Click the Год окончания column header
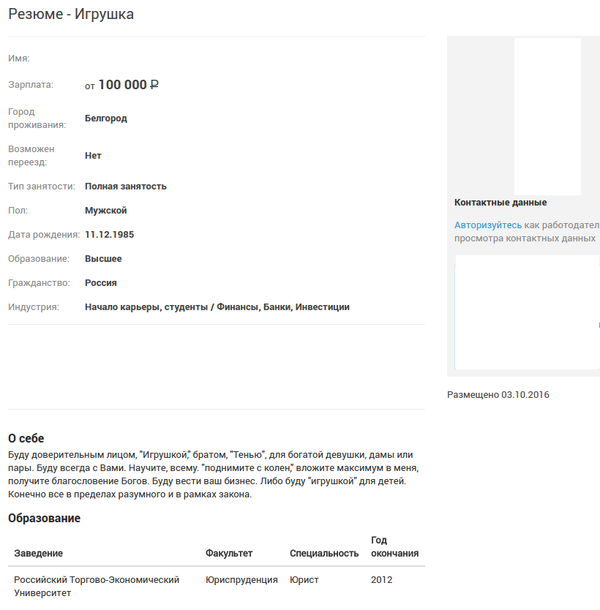Image resolution: width=600 pixels, height=610 pixels. [x=394, y=546]
